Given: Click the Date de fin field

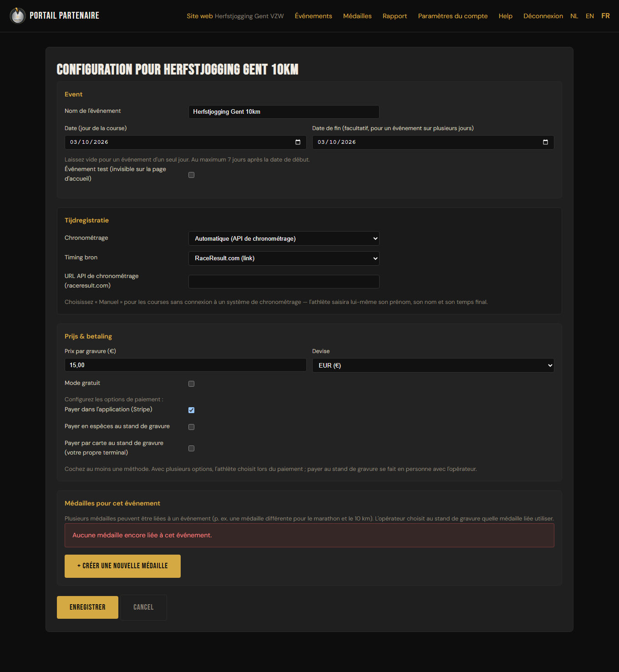Looking at the screenshot, I should coord(433,142).
